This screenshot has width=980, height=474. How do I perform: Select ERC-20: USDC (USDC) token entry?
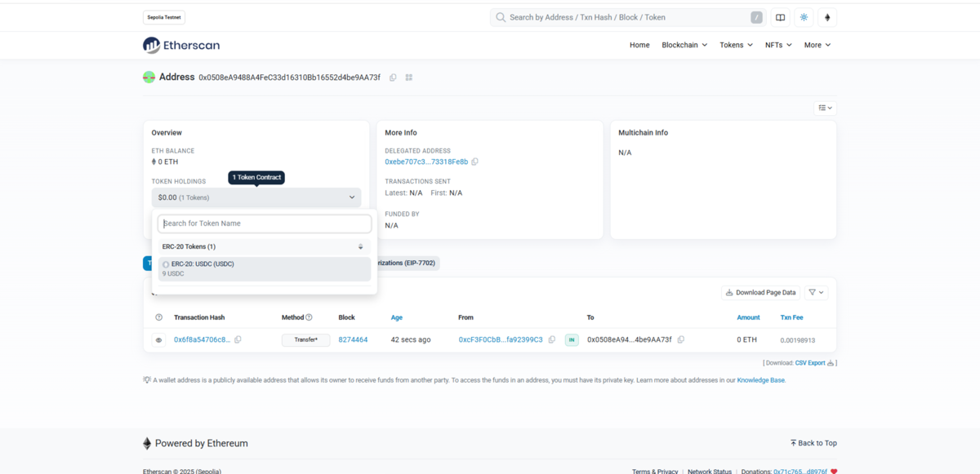(265, 269)
